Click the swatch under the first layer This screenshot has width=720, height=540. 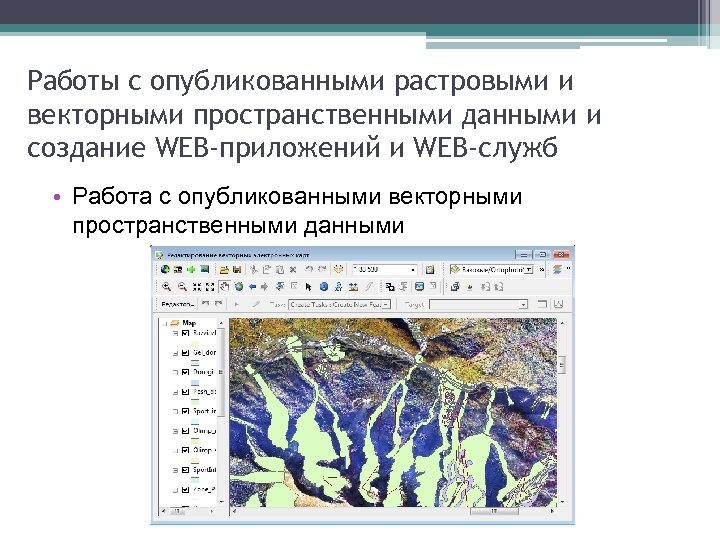(x=195, y=343)
